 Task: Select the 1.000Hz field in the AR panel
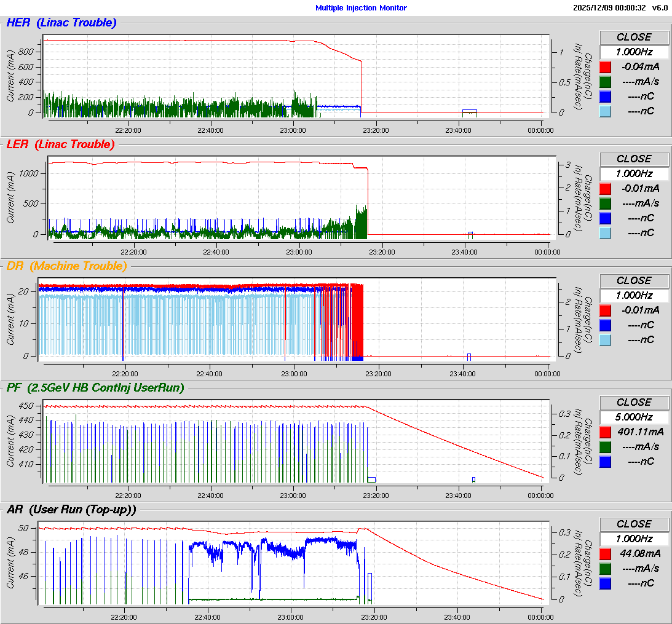coord(633,539)
